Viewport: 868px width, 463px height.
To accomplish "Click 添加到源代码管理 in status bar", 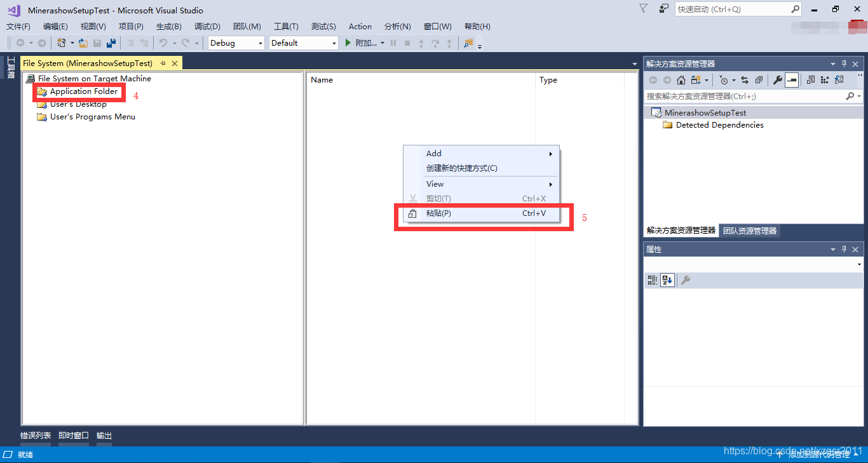I will 819,455.
